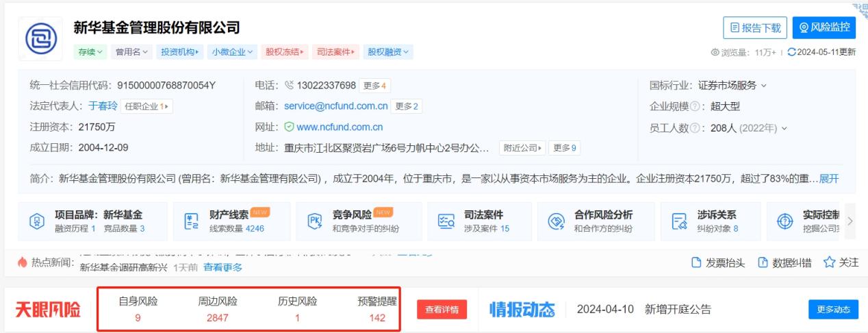The width and height of the screenshot is (868, 333).
Task: Click the 天眼风险 heading
Action: tap(48, 309)
